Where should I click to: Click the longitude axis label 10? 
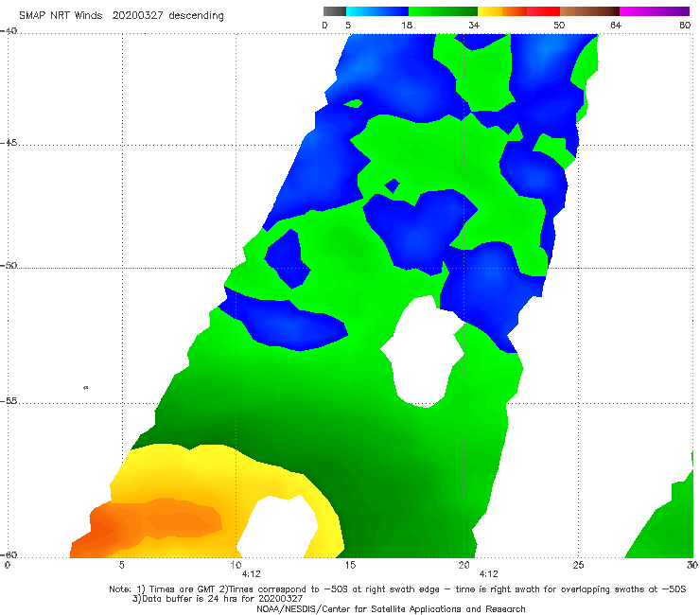236,566
